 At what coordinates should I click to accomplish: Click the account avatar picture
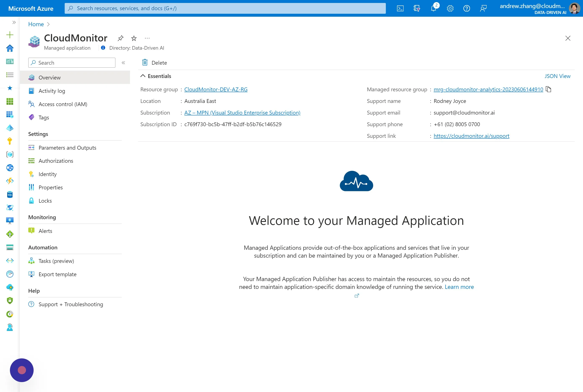click(575, 8)
